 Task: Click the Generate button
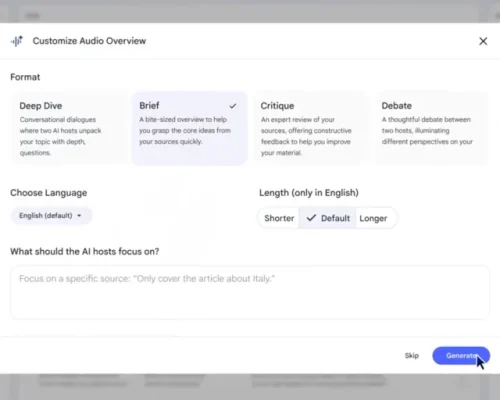461,356
